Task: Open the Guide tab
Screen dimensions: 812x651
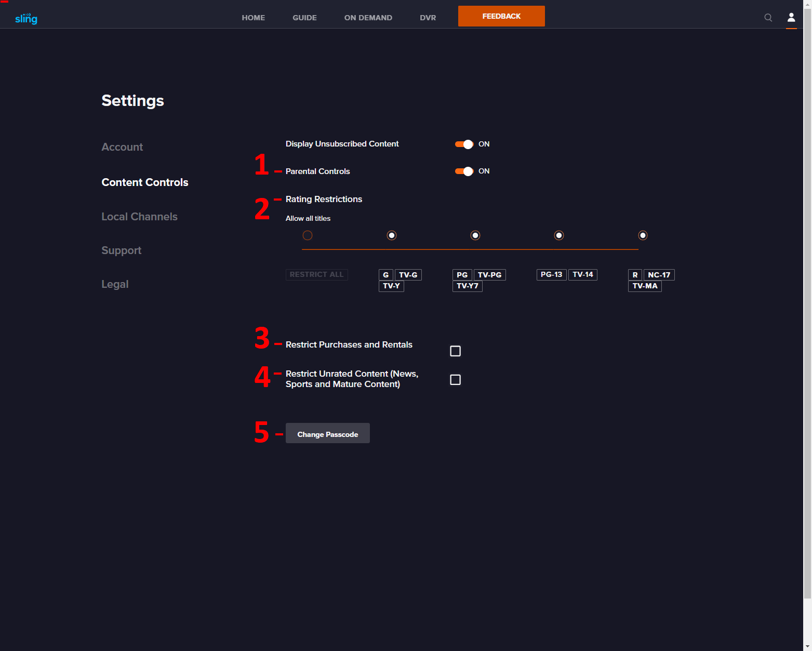Action: tap(304, 17)
